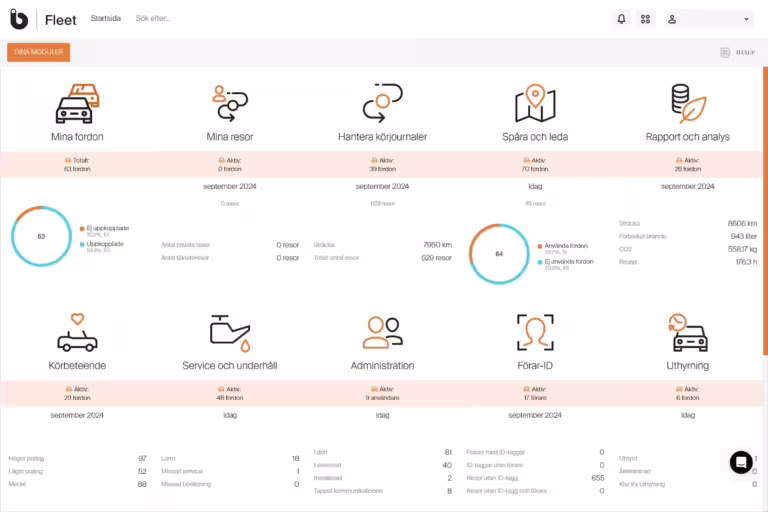The width and height of the screenshot is (768, 512).
Task: Click the Administration title
Action: pos(383,366)
